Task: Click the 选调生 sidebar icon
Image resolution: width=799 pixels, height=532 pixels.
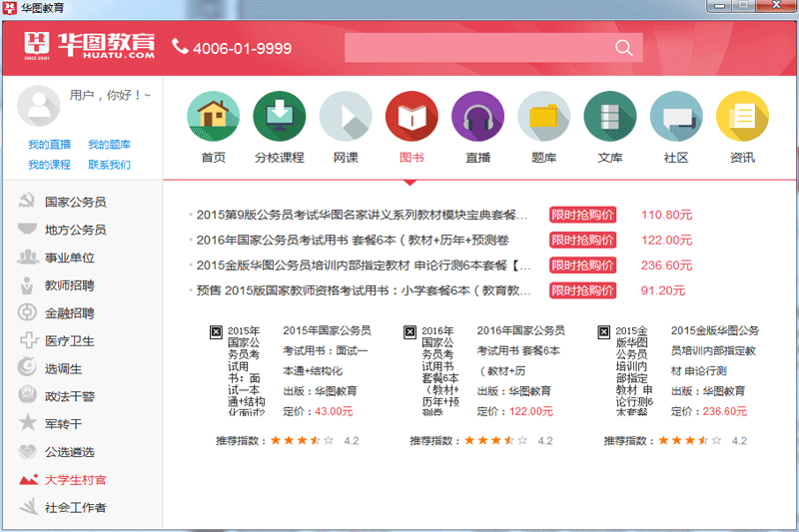Action: click(27, 366)
